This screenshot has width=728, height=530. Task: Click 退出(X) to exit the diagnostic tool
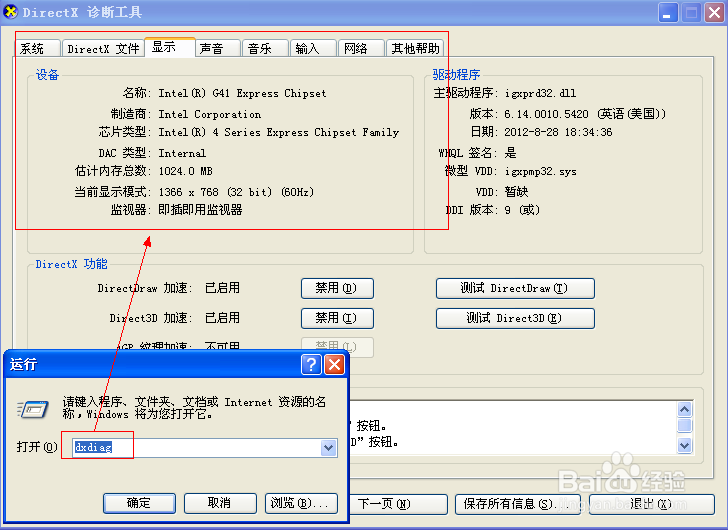[651, 504]
